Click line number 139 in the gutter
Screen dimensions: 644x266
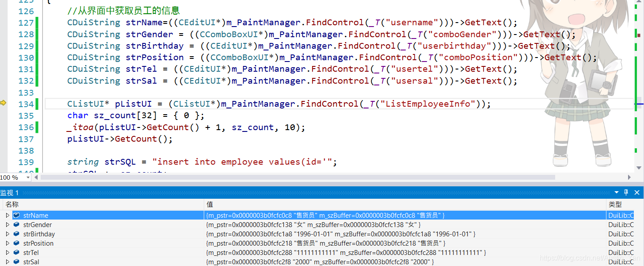(26, 162)
